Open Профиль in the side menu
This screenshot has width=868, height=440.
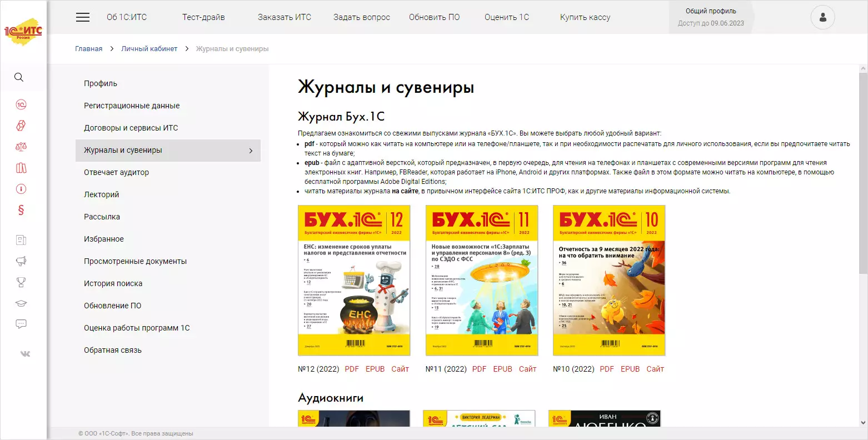pyautogui.click(x=101, y=83)
